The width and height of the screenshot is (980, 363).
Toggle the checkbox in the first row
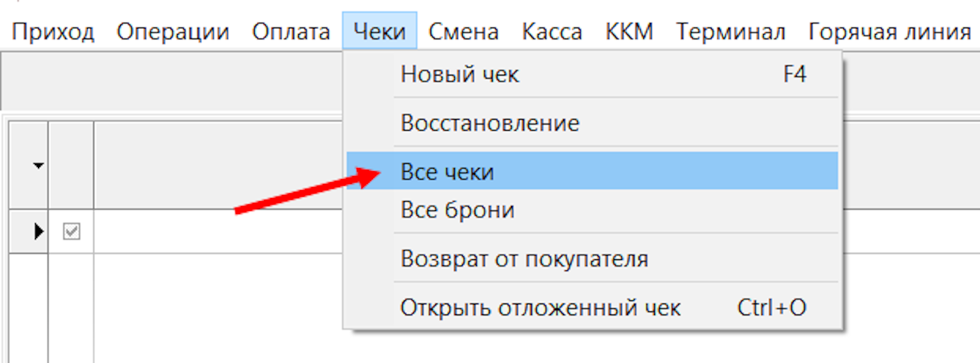coord(72,231)
